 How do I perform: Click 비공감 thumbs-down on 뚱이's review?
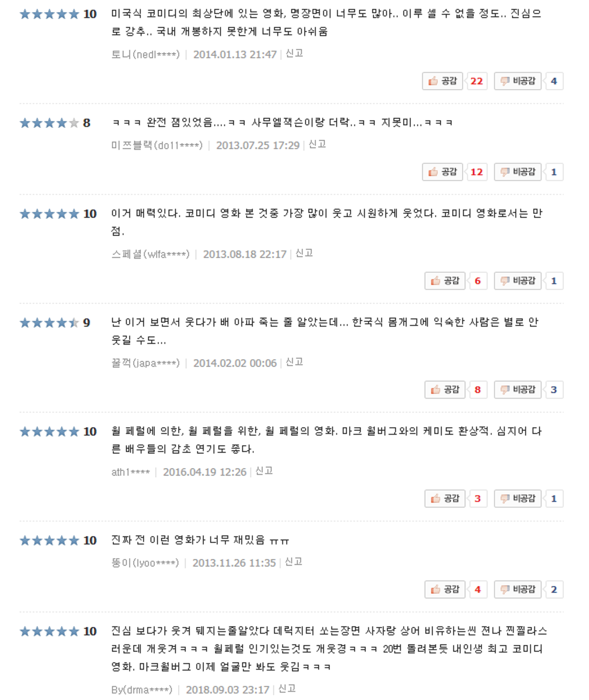point(517,589)
